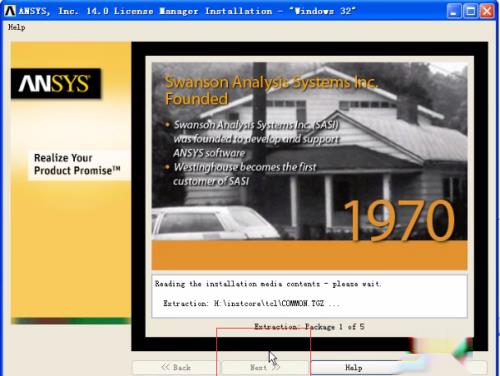Click 'Westinghouse becomes the first customer' bullet
The image size is (500, 376).
pos(244,174)
